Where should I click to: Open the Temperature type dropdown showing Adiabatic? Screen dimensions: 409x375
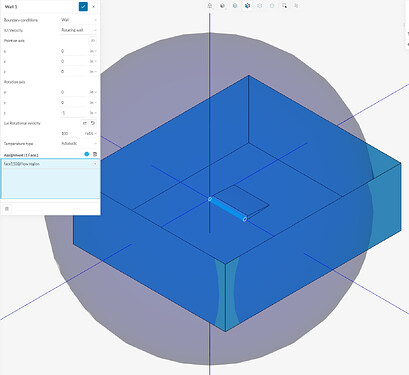point(79,143)
